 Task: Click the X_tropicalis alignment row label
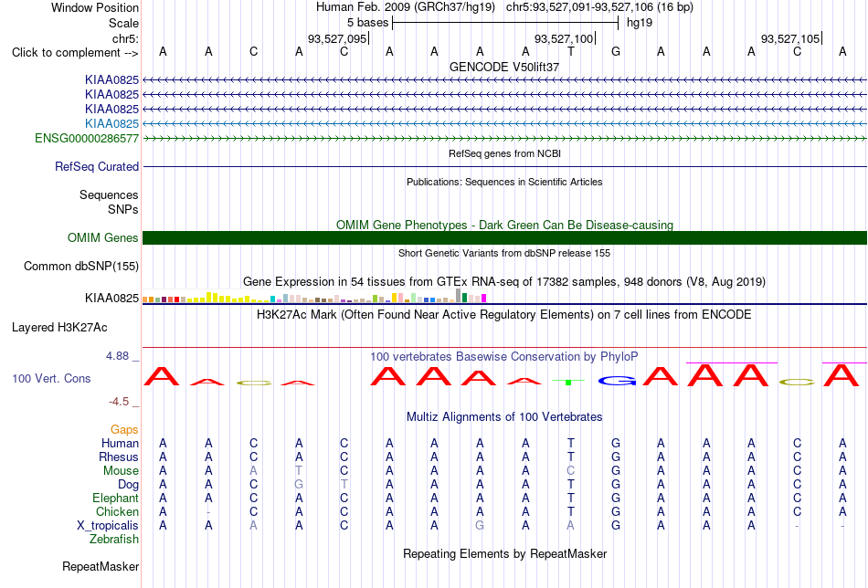(108, 526)
